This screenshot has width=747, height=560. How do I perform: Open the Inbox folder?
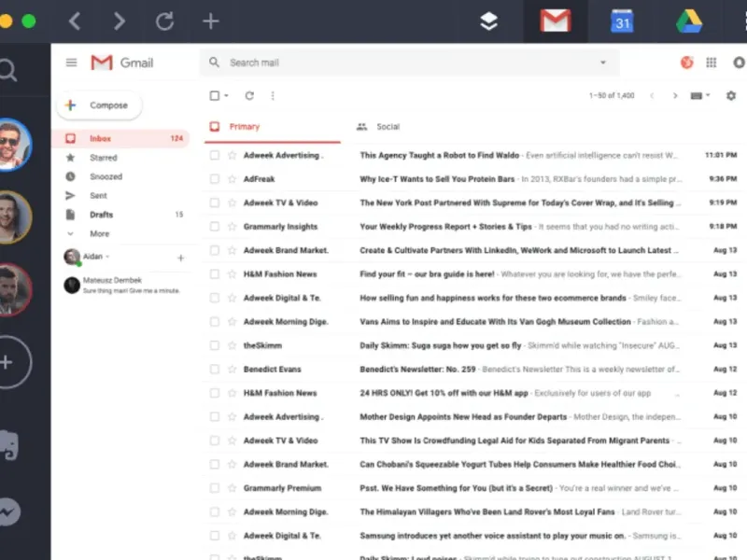(x=120, y=138)
